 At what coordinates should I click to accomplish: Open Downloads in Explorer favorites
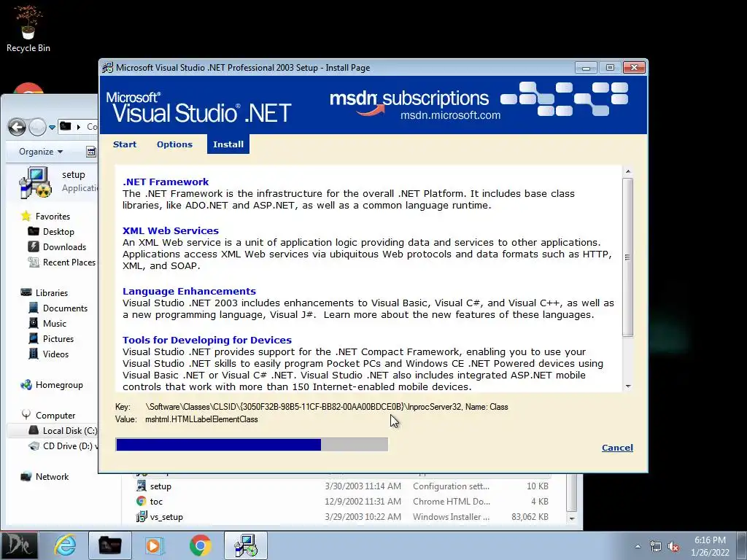click(64, 247)
